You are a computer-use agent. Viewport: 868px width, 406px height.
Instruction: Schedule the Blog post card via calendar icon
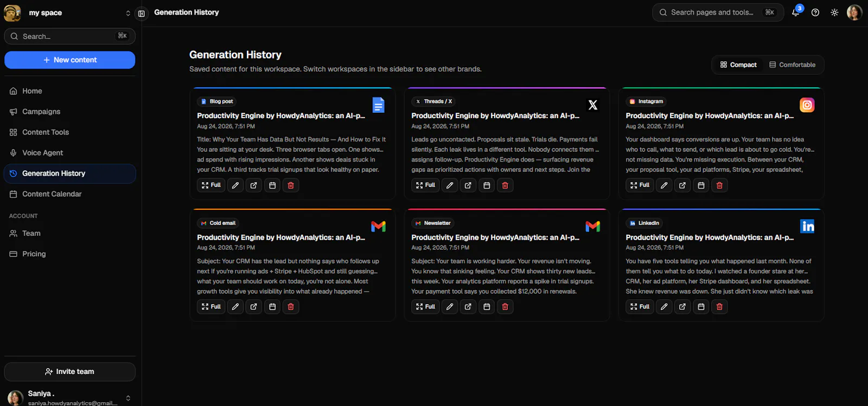(x=272, y=185)
